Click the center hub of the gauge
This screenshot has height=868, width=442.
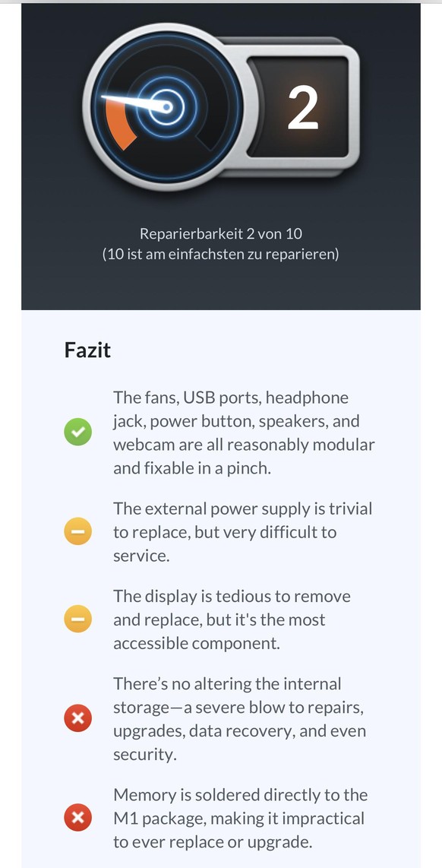tap(166, 106)
